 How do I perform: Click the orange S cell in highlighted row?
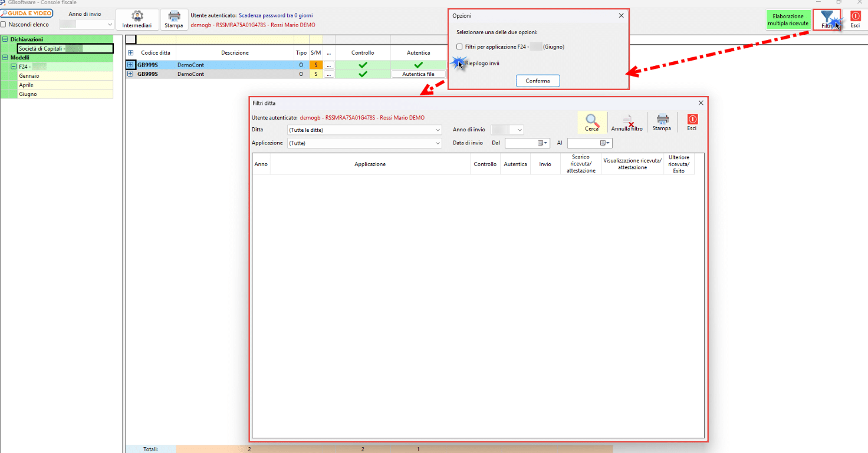(316, 65)
